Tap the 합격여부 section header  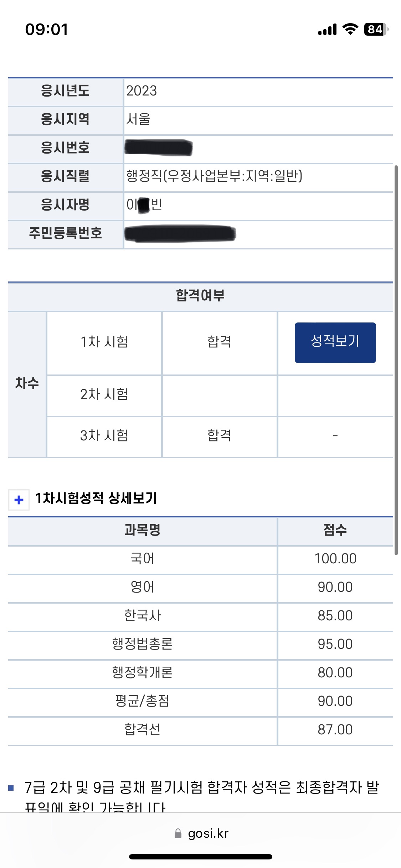[200, 296]
